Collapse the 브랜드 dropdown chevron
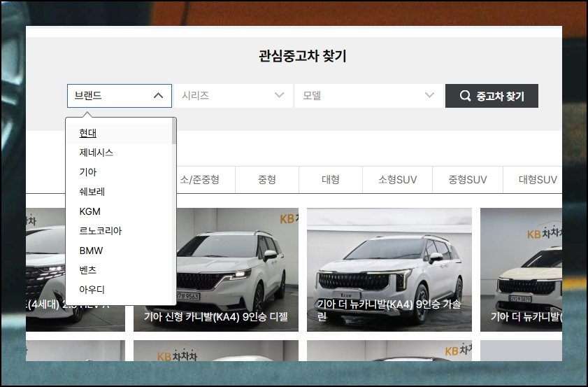The height and width of the screenshot is (387, 588). tap(158, 96)
